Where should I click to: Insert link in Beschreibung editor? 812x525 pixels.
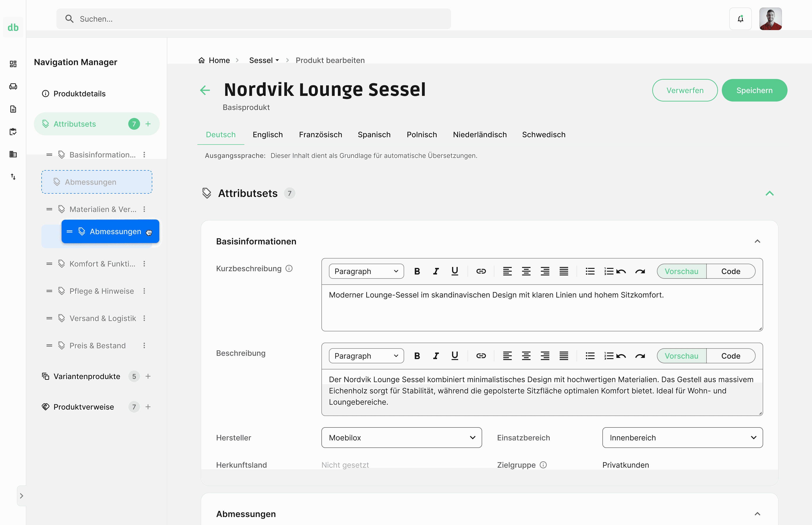coord(481,356)
